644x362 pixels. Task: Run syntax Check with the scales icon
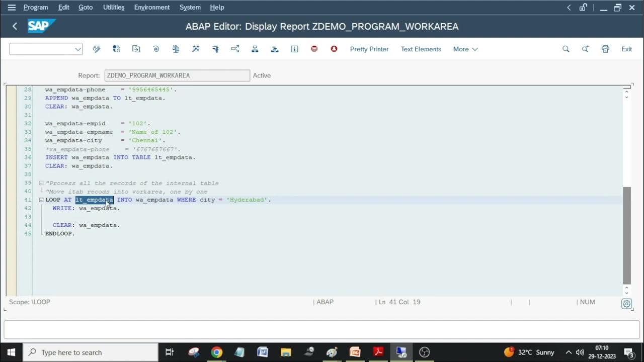[176, 49]
